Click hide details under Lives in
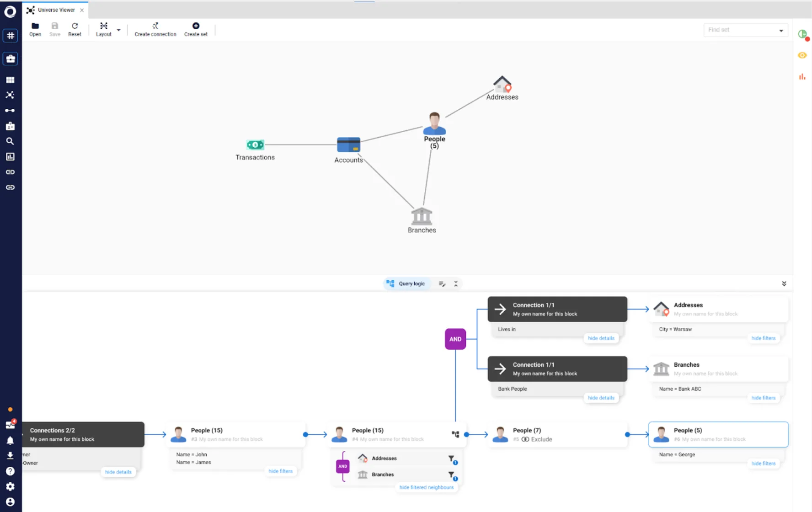 coord(601,338)
